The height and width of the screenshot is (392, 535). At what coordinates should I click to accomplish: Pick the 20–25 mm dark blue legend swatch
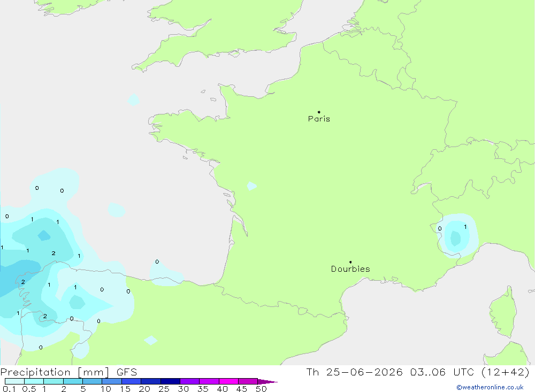(151, 381)
